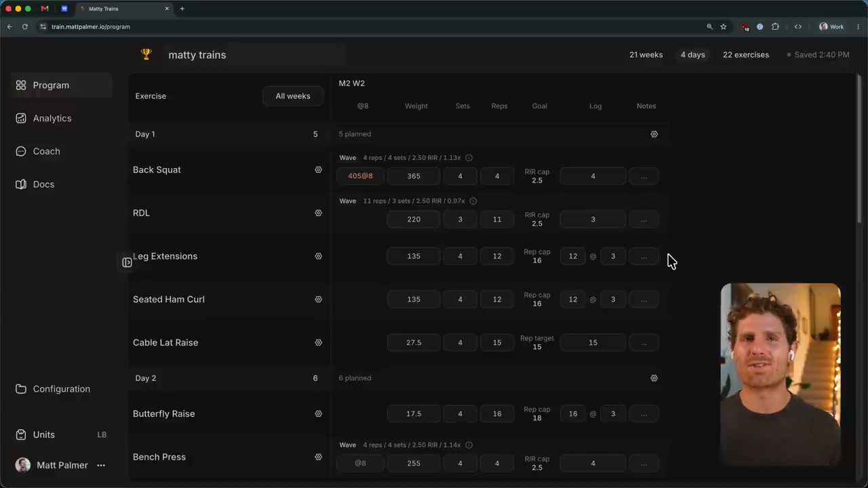The height and width of the screenshot is (488, 868).
Task: Open settings gear for Back Squat
Action: click(318, 169)
